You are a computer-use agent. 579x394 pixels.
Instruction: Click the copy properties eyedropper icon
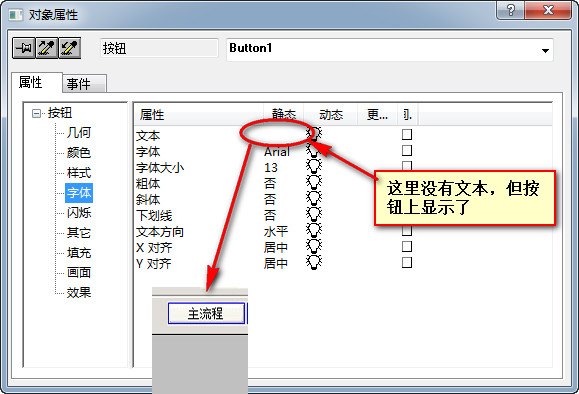click(47, 48)
